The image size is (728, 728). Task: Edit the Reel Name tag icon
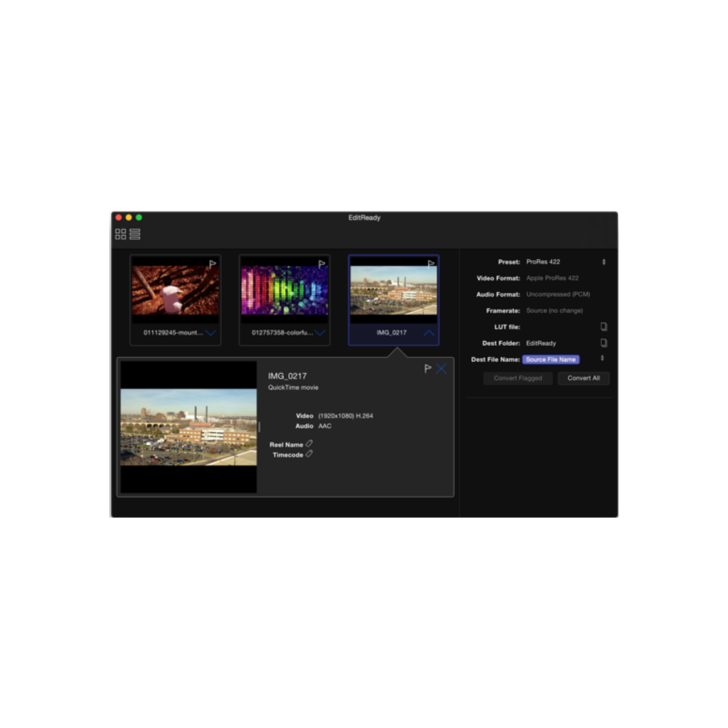[x=309, y=444]
